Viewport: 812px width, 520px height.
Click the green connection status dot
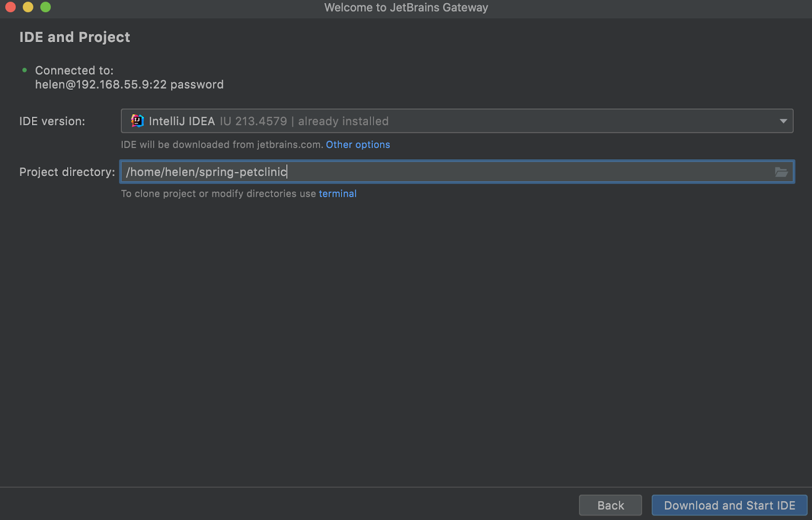click(x=24, y=70)
